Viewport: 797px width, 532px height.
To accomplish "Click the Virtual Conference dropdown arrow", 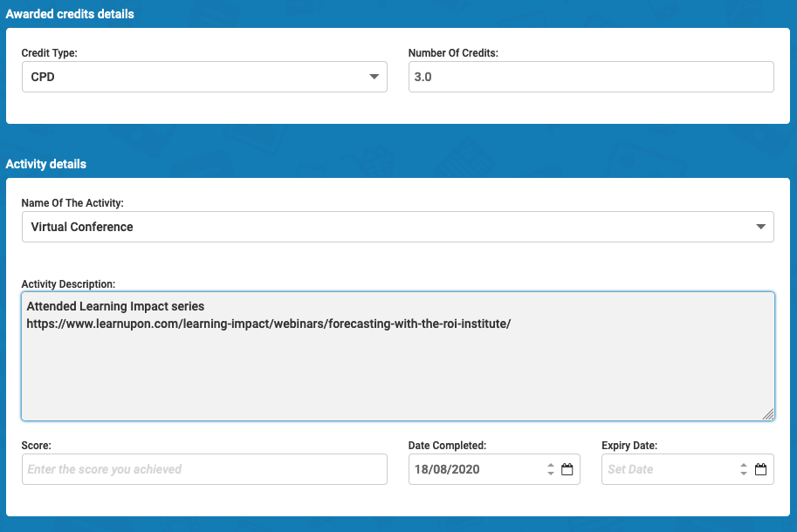I will tap(760, 227).
